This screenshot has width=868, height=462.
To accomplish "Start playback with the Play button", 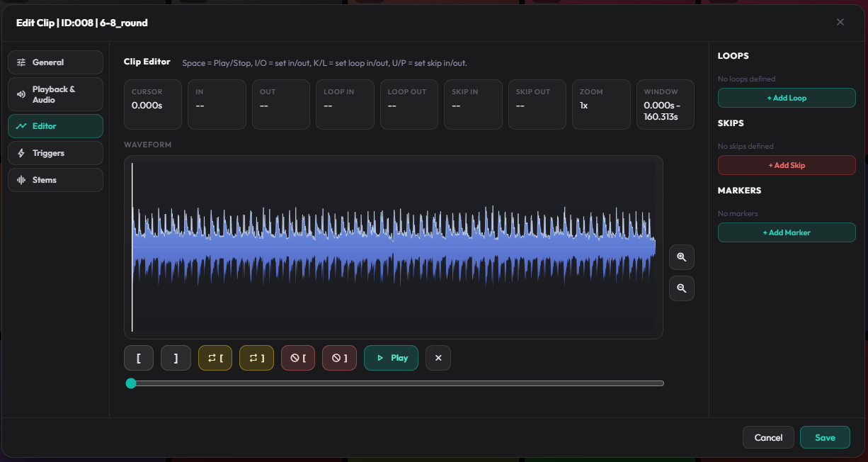I will point(391,358).
